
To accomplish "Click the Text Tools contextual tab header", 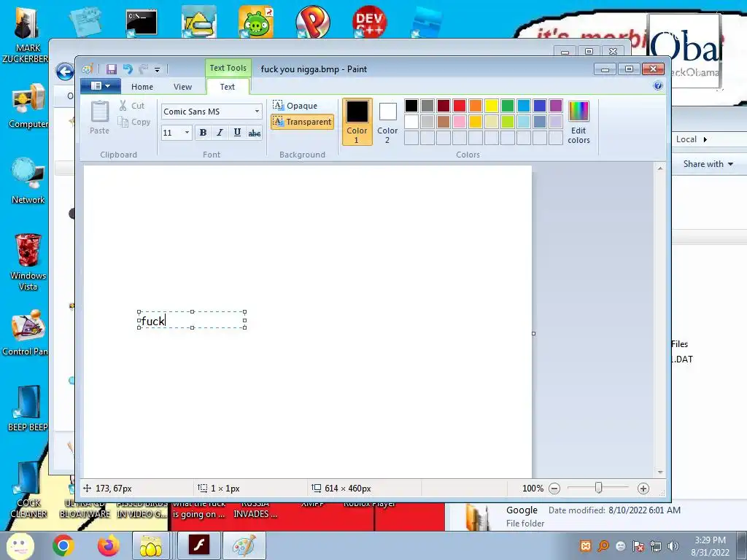I will pyautogui.click(x=228, y=68).
